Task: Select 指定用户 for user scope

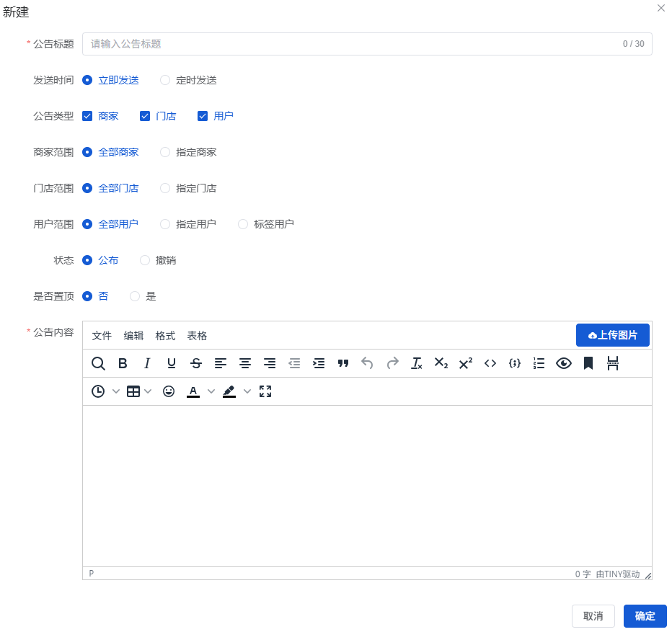Action: tap(188, 224)
